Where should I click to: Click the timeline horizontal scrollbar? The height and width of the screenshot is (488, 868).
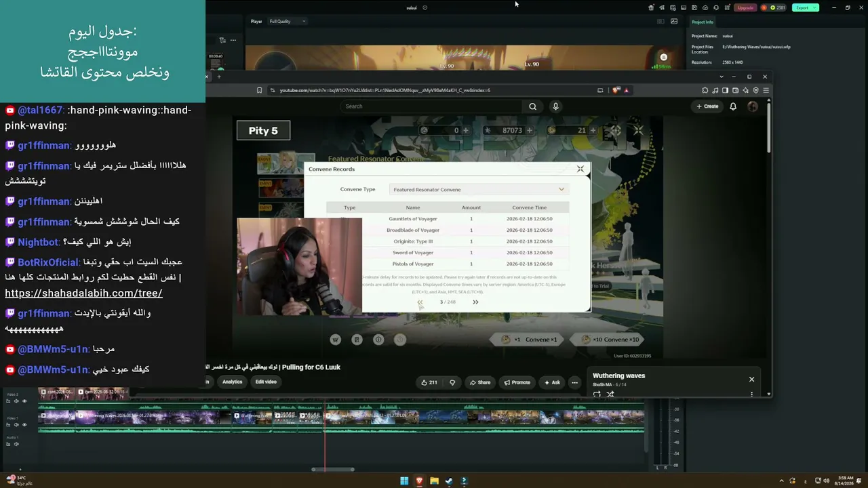333,469
